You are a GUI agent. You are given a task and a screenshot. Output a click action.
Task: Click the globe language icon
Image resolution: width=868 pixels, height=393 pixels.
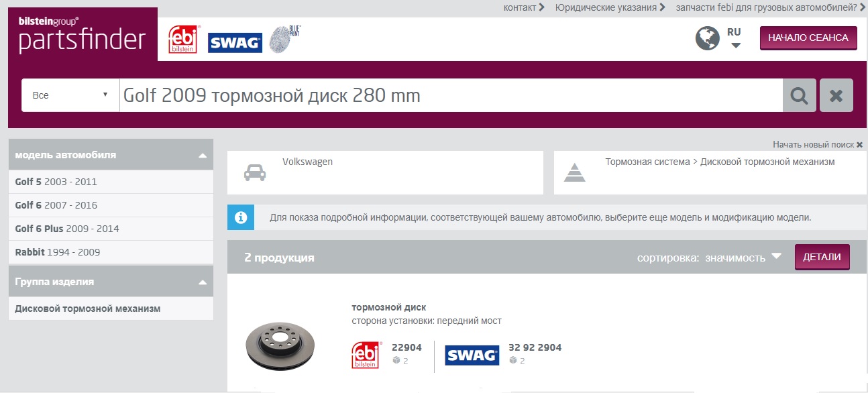[x=707, y=38]
